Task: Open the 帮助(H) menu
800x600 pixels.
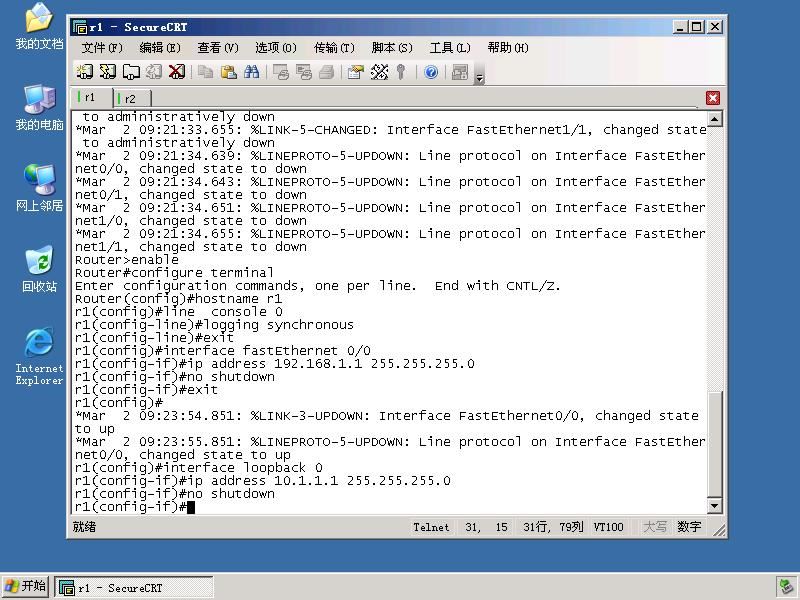Action: 508,48
